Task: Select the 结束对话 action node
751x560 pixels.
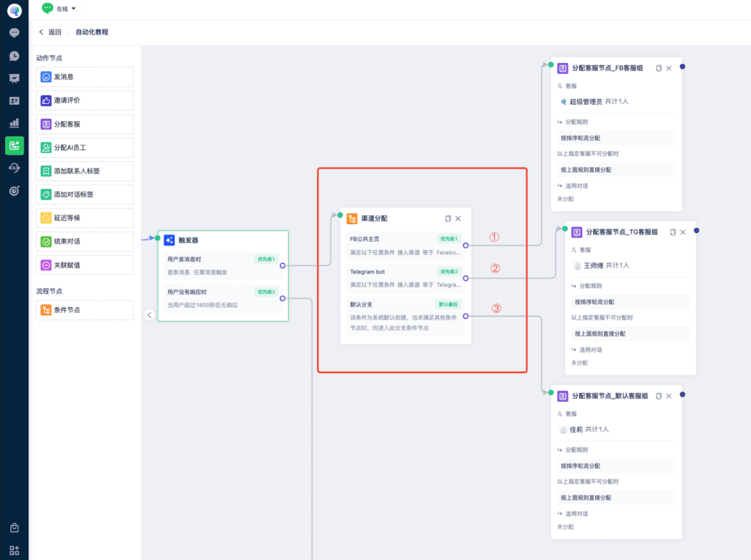Action: pyautogui.click(x=85, y=241)
